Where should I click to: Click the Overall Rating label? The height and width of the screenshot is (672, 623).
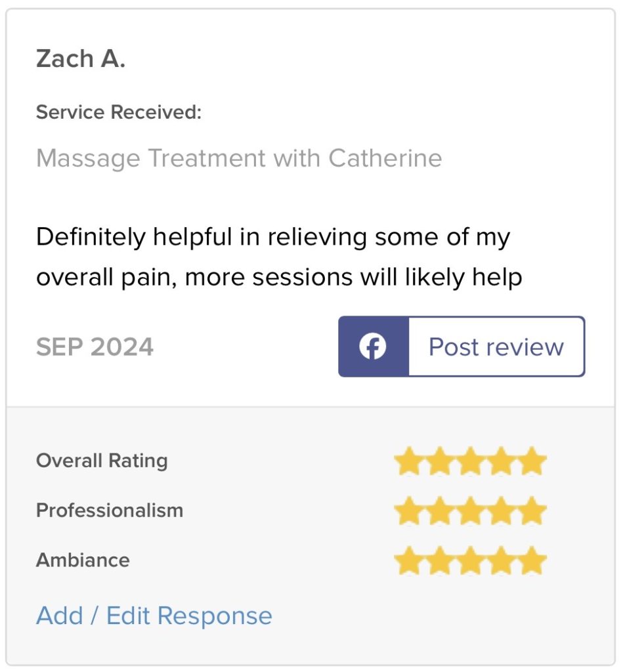(x=102, y=461)
